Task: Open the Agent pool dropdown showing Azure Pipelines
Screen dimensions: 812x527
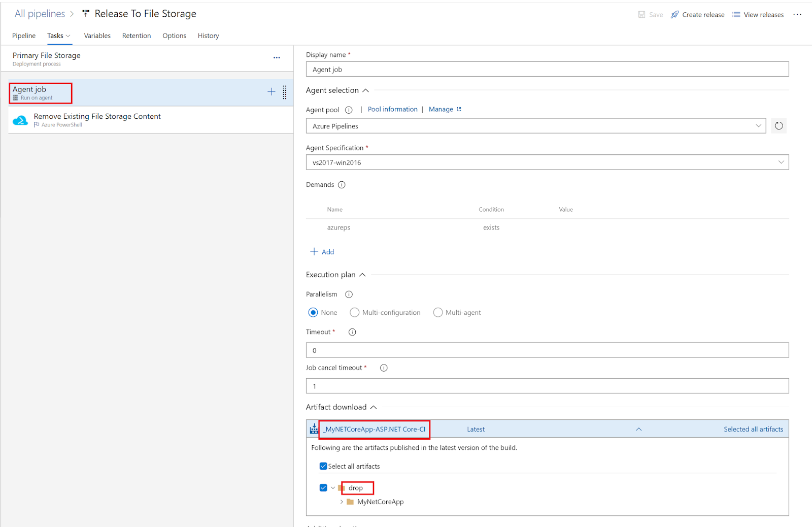Action: (759, 125)
